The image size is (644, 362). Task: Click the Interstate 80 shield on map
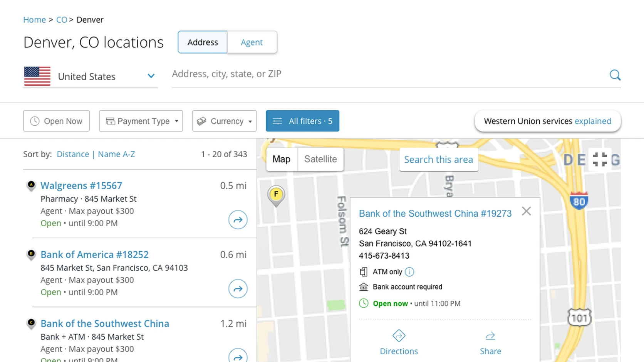pyautogui.click(x=579, y=200)
